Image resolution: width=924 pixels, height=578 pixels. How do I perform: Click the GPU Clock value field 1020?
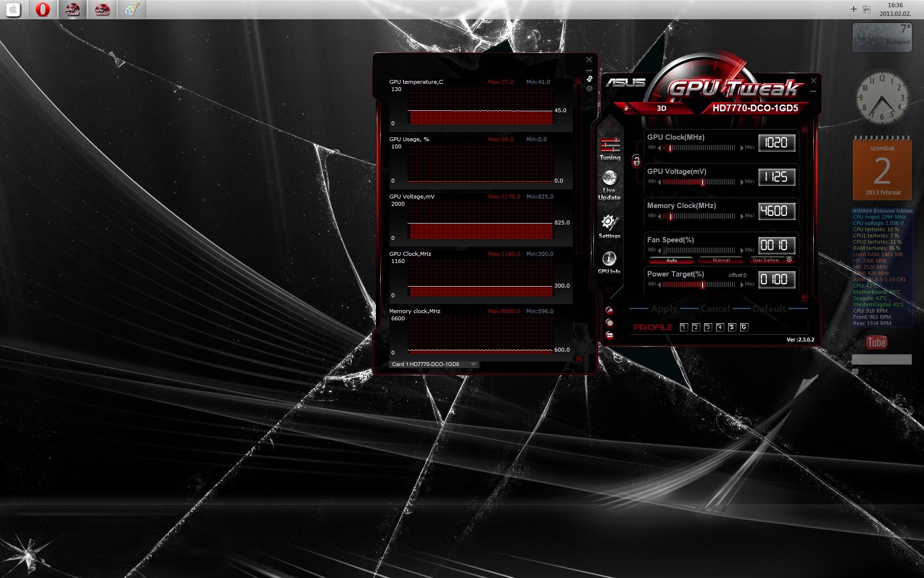[777, 143]
